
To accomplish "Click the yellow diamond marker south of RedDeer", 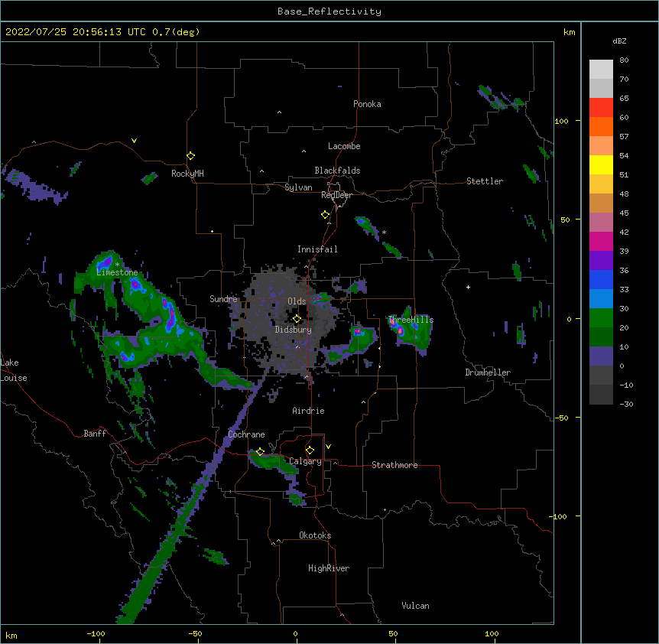I will click(325, 215).
